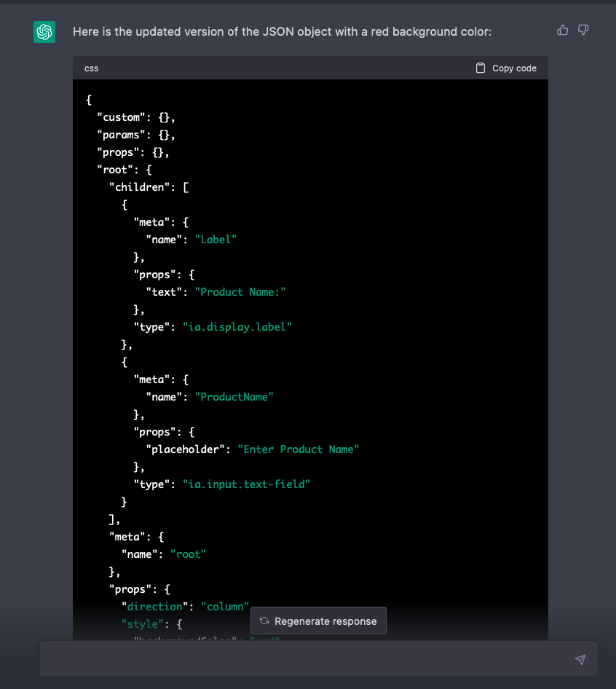
Task: Click the "direction" key in code
Action: (154, 607)
